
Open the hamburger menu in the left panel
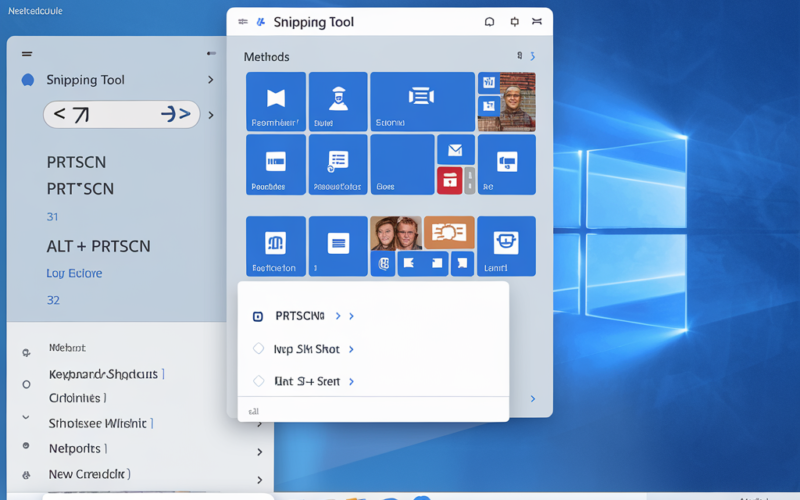27,54
